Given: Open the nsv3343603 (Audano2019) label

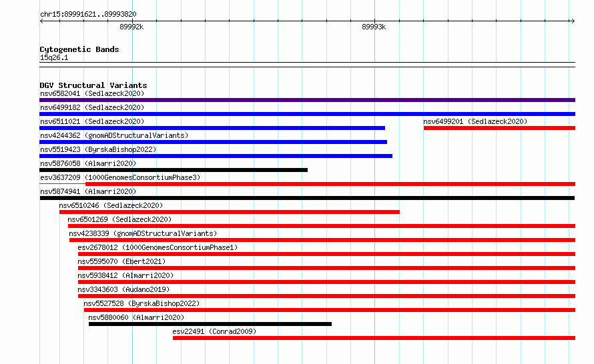Looking at the screenshot, I should click(x=123, y=289).
